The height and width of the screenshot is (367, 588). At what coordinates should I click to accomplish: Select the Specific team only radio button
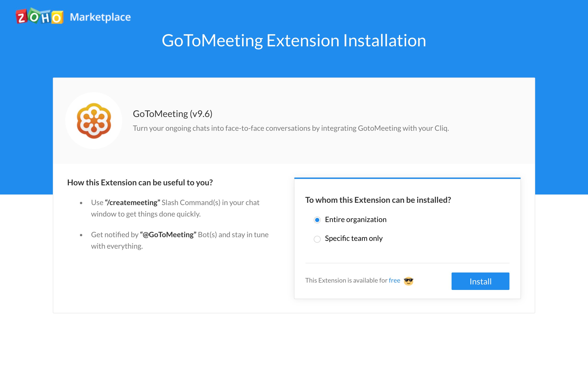coord(317,239)
